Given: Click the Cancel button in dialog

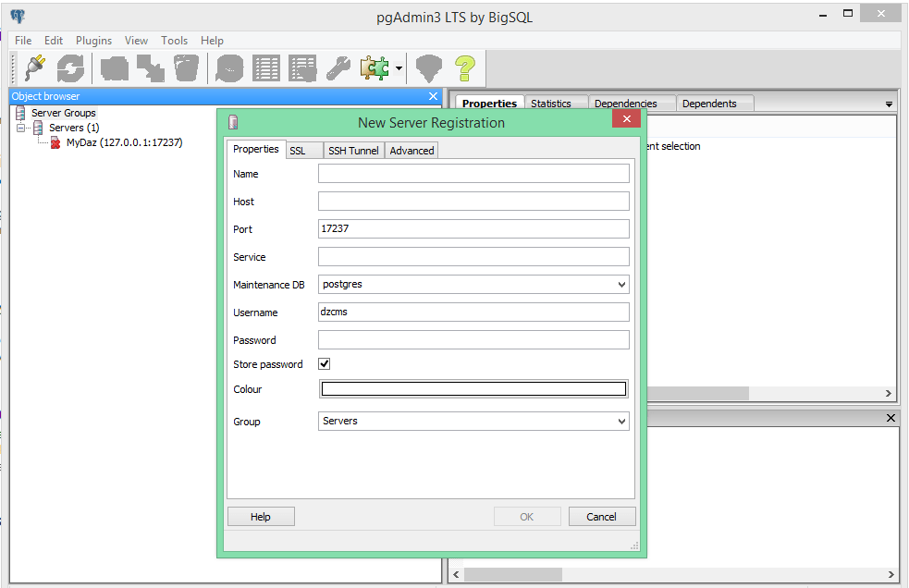Looking at the screenshot, I should 602,517.
